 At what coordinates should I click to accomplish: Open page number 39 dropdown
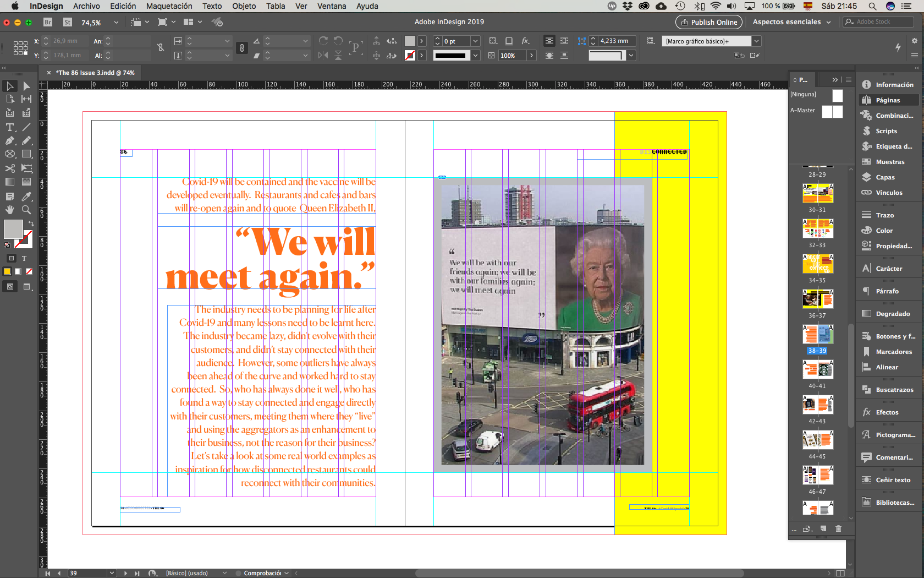point(112,573)
